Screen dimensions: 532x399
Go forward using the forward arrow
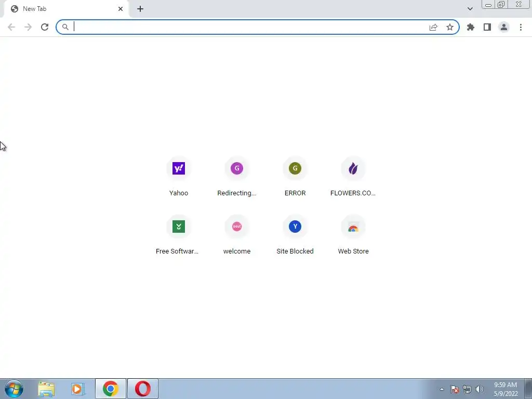click(x=28, y=27)
